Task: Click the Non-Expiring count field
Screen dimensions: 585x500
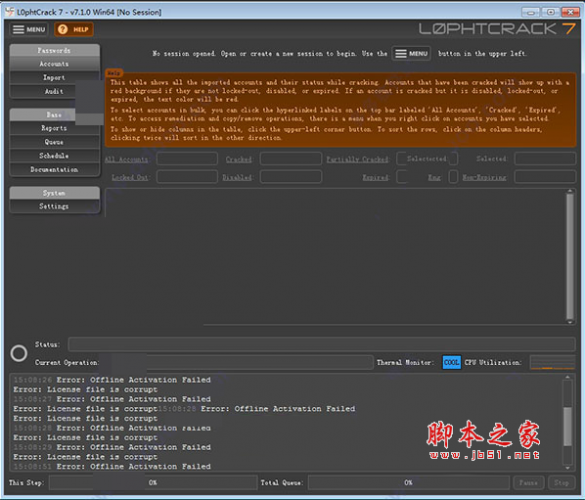Action: click(x=545, y=176)
